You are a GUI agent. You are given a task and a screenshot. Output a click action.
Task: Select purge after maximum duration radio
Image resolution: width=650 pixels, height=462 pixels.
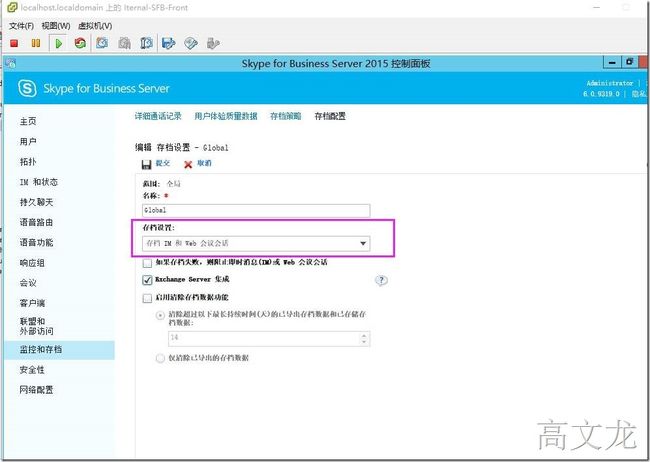tap(160, 316)
